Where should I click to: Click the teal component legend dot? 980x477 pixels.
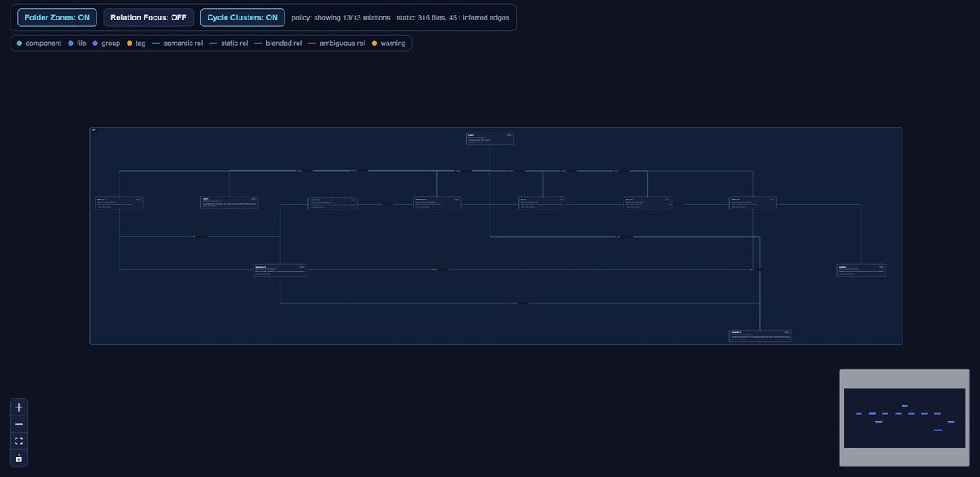click(x=20, y=43)
